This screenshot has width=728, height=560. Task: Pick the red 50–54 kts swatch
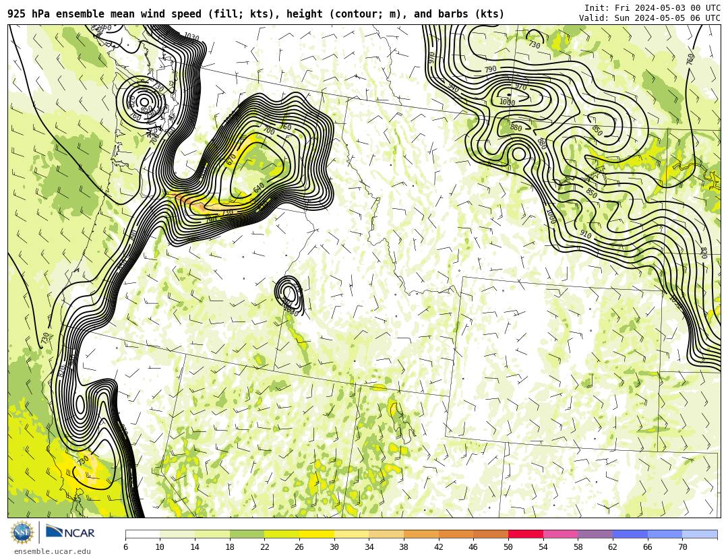point(526,534)
